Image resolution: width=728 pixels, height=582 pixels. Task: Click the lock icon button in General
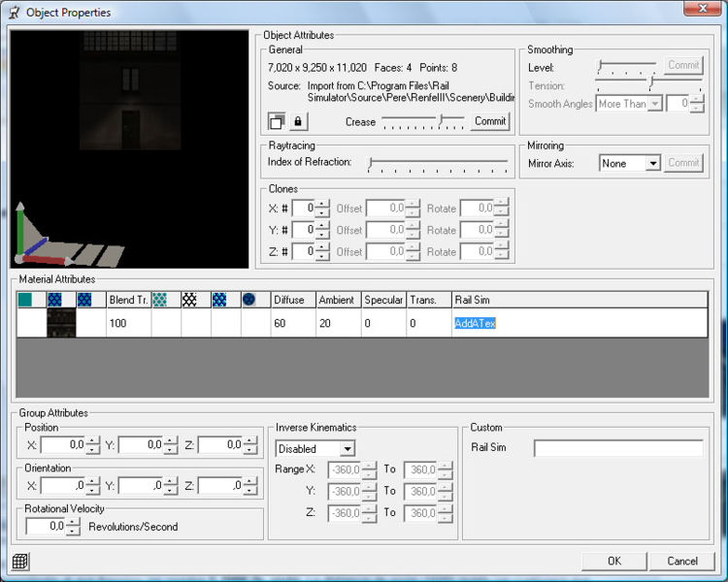(x=299, y=121)
